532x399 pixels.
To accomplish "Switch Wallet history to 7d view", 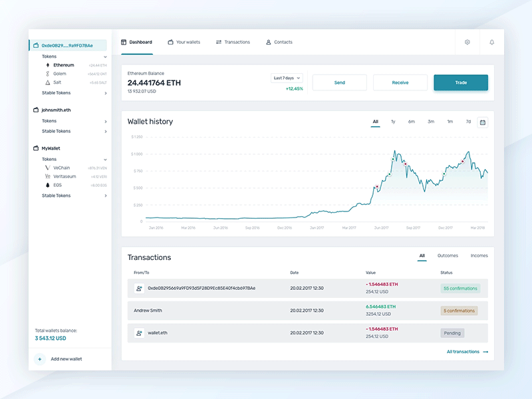I will point(467,122).
